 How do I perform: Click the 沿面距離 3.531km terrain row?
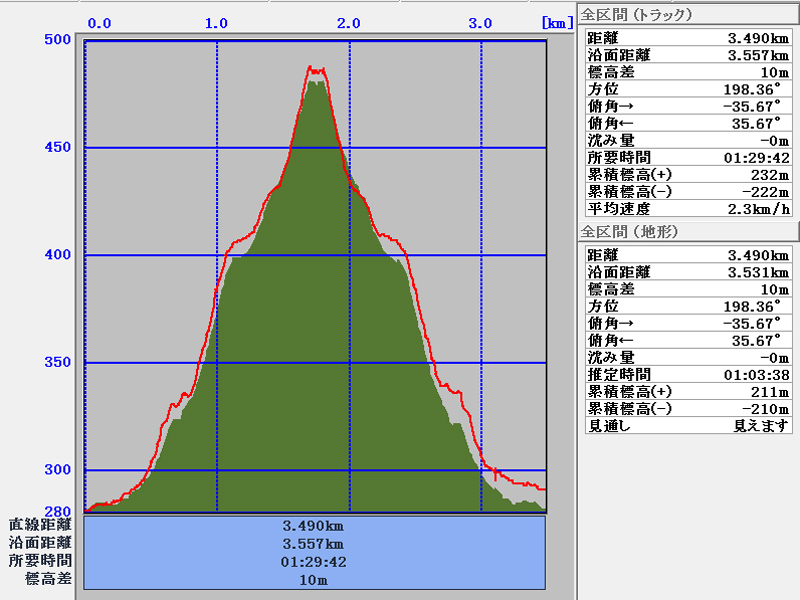(x=688, y=272)
